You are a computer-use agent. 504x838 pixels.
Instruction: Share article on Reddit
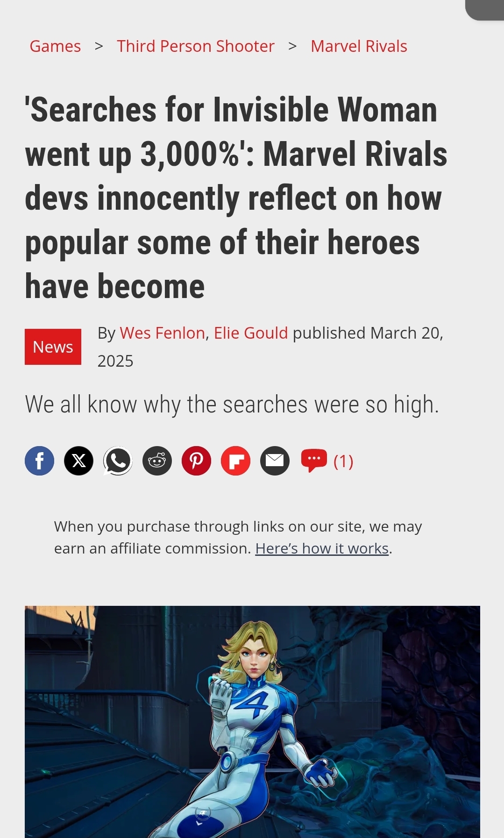pos(157,461)
